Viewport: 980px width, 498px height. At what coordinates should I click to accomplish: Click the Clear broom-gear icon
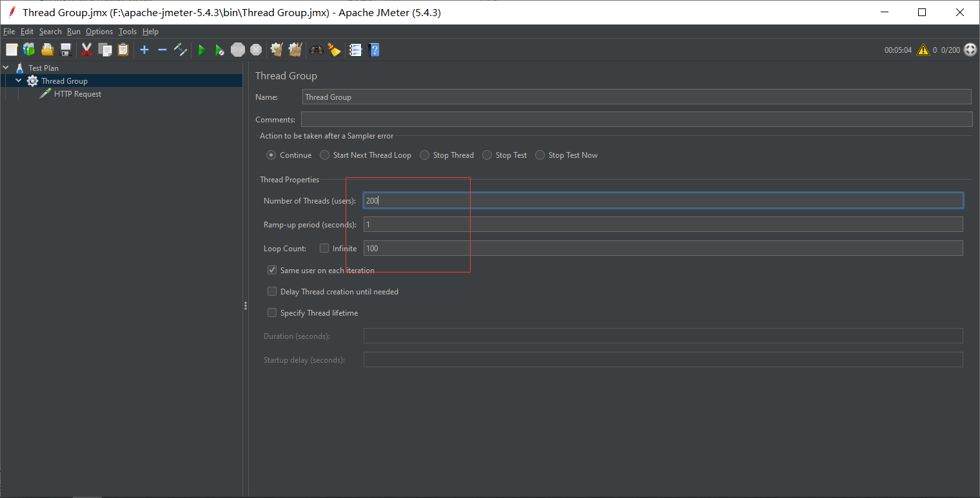point(277,50)
